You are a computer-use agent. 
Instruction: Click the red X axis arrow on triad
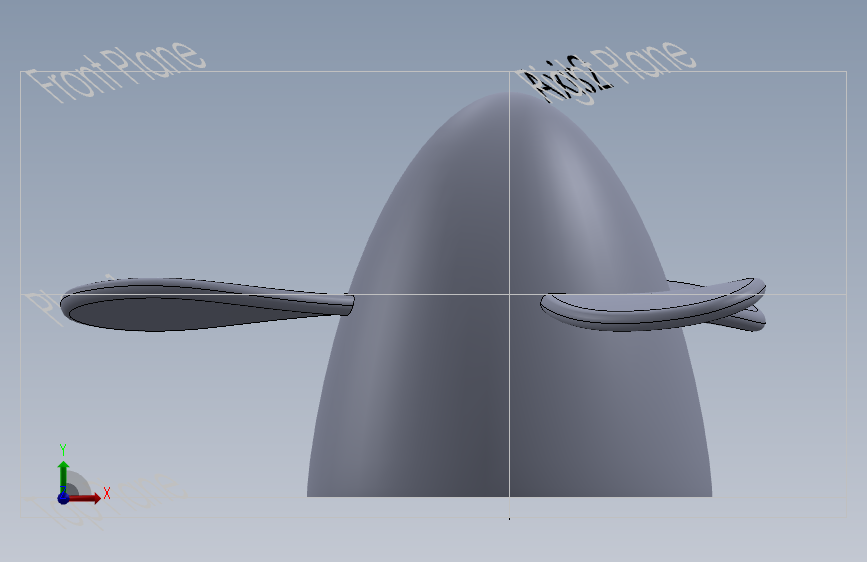(x=86, y=498)
